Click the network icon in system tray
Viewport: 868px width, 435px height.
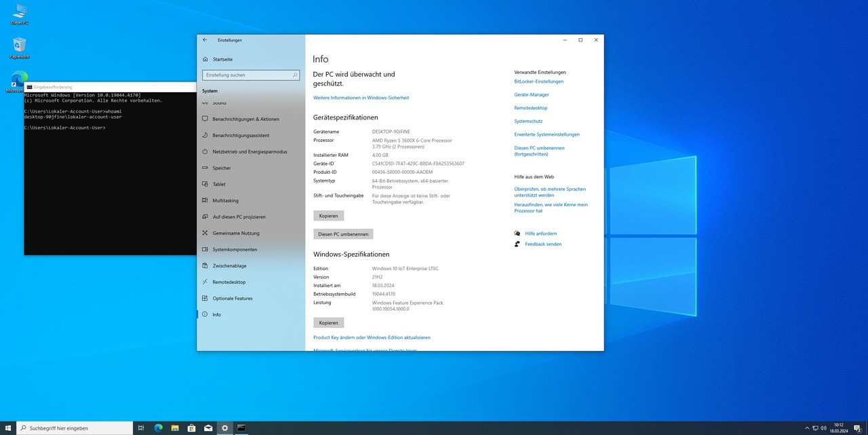[x=815, y=428]
